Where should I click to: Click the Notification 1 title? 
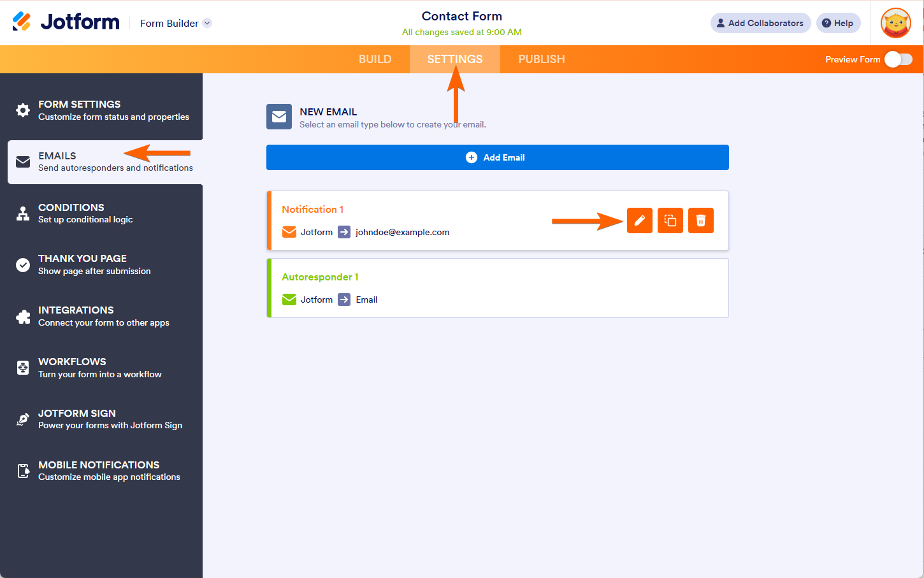click(313, 209)
